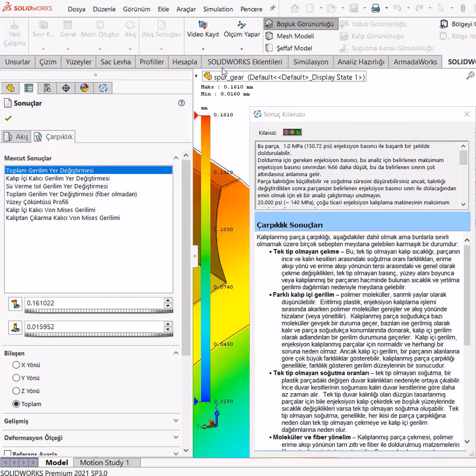
Task: Switch to the Akış results tab
Action: click(x=17, y=137)
